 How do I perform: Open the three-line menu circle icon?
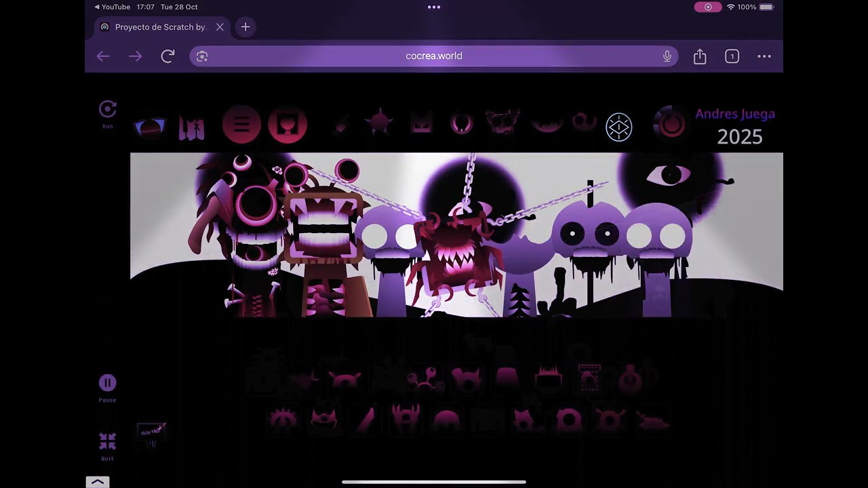click(x=241, y=125)
